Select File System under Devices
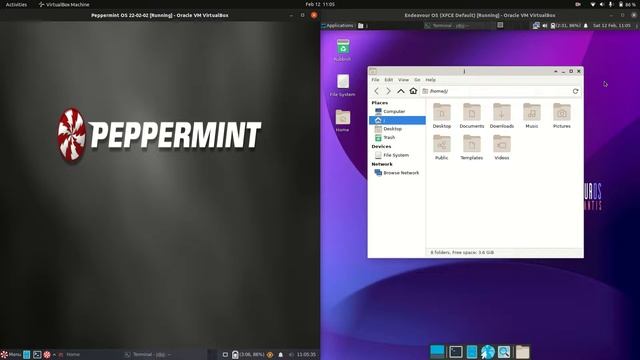Screen dimensions: 640x360 pyautogui.click(x=397, y=155)
